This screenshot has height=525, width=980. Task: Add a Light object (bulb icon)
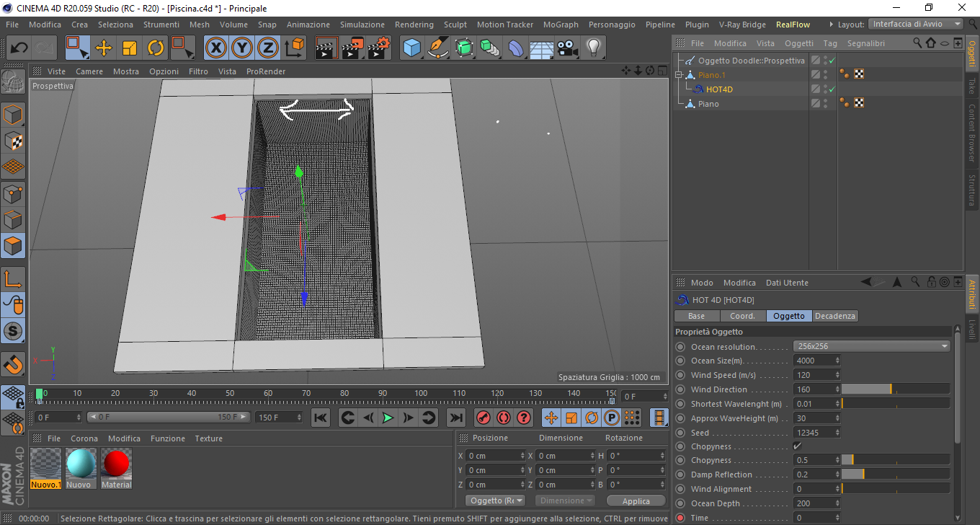(x=593, y=48)
